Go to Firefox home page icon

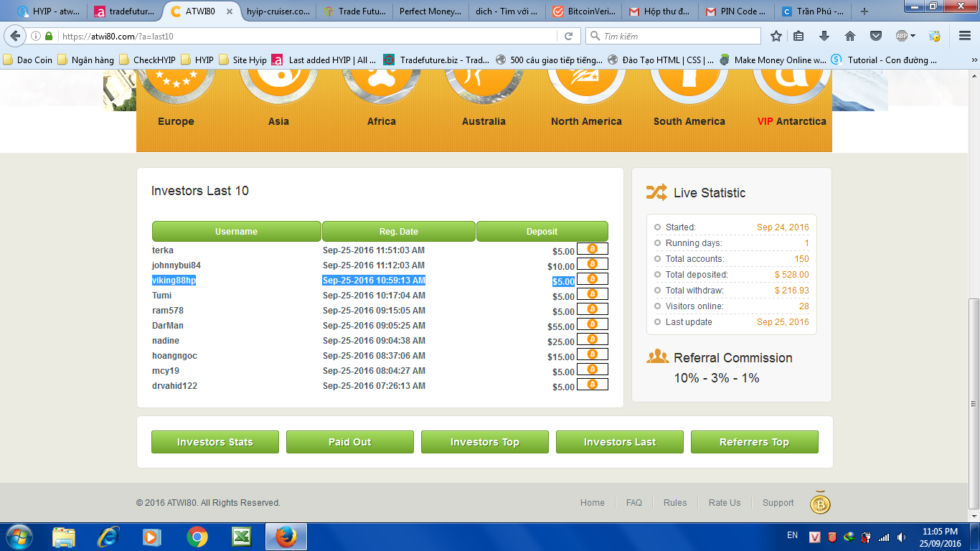[850, 36]
